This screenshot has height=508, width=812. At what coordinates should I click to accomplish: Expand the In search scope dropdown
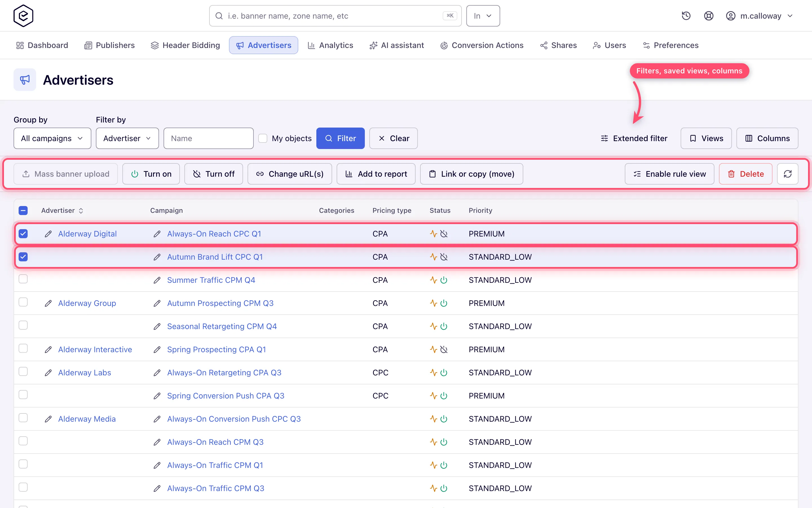pos(483,16)
